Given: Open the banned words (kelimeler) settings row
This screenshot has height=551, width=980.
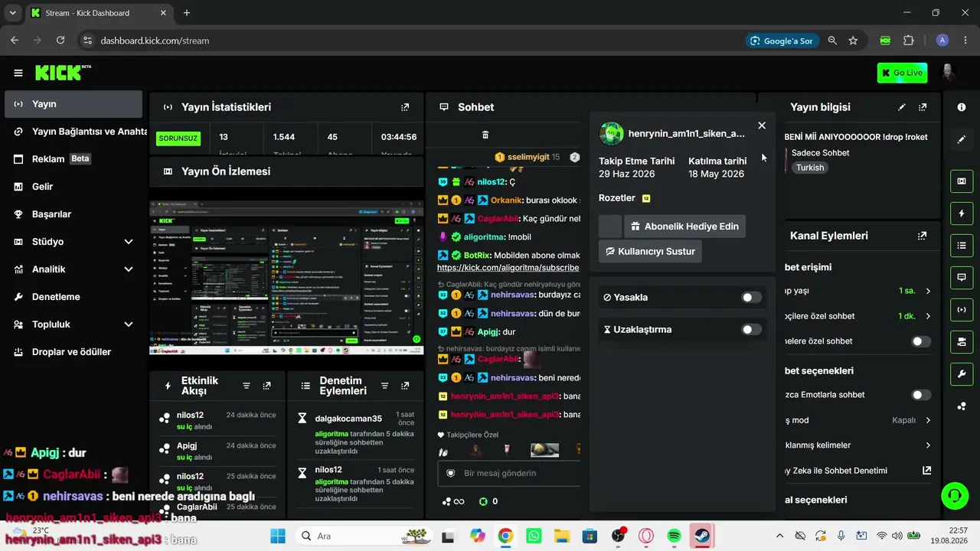Looking at the screenshot, I should click(x=859, y=445).
